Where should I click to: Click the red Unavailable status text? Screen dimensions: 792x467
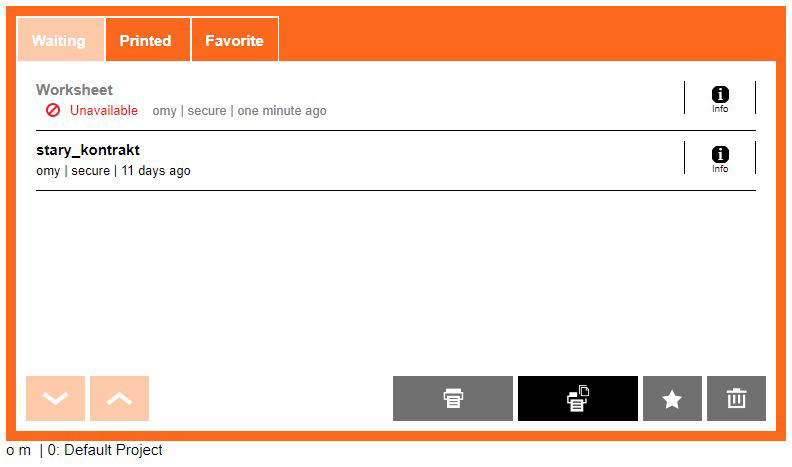click(x=104, y=111)
